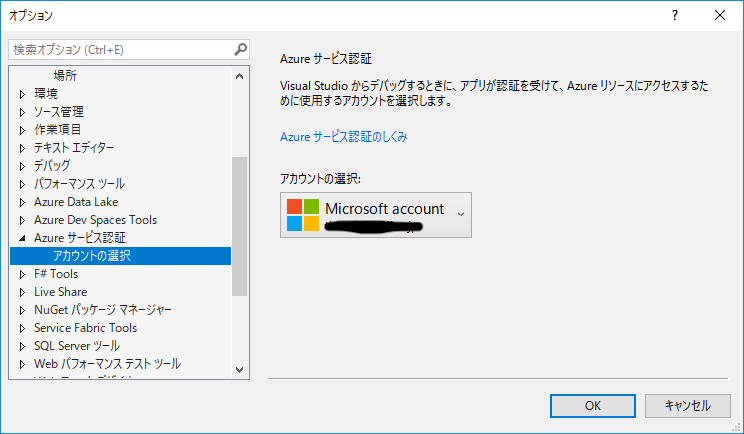Viewport: 744px width, 434px height.
Task: Click the Microsoft logo in account selector
Action: (x=303, y=215)
